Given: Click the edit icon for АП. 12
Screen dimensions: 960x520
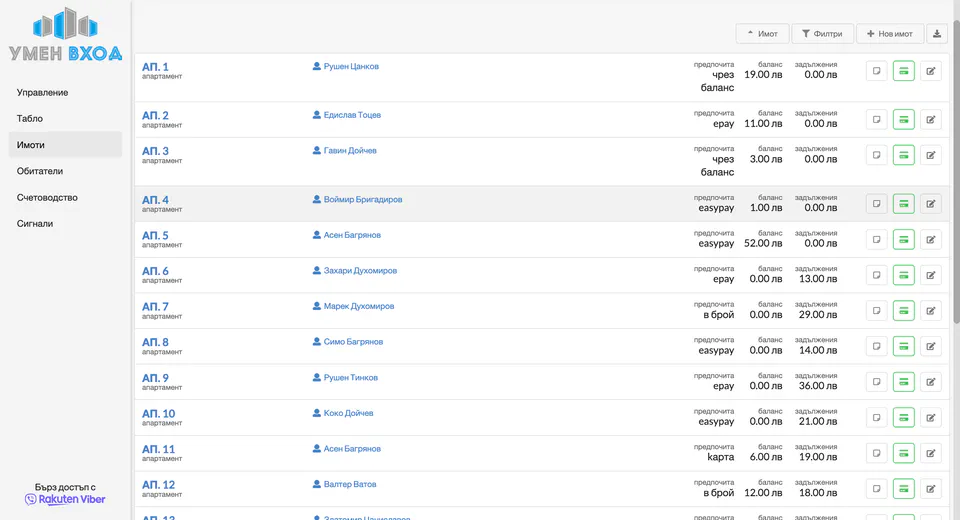Looking at the screenshot, I should point(930,489).
